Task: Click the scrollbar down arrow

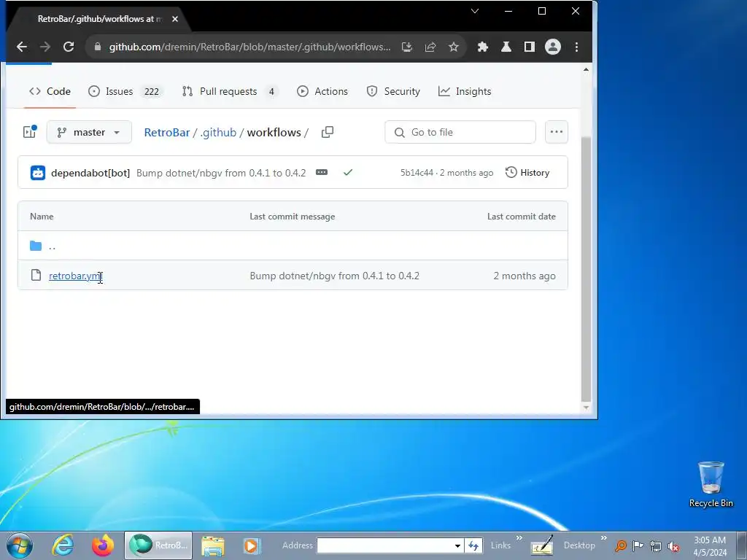Action: click(x=586, y=408)
